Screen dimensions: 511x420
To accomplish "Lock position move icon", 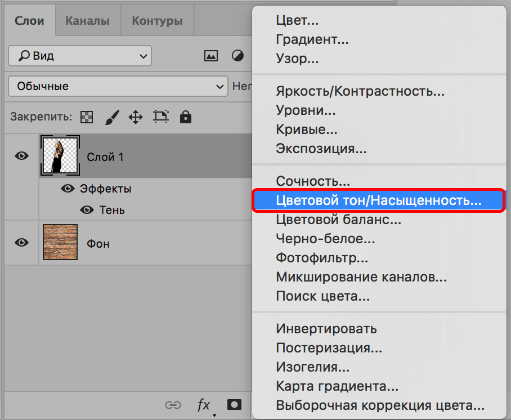I will tap(136, 117).
